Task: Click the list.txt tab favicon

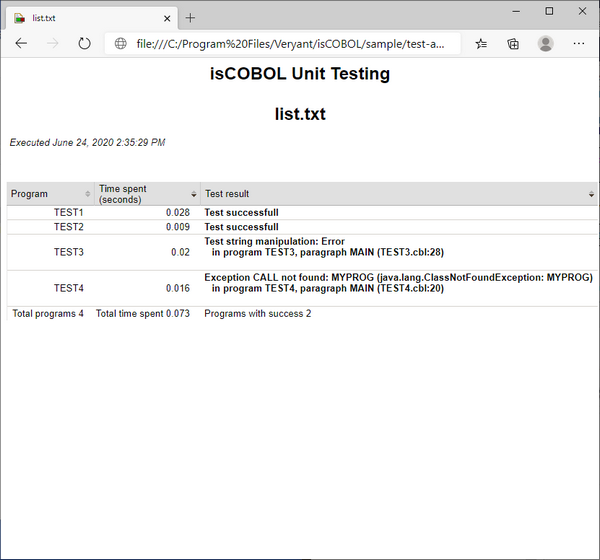Action: [x=20, y=18]
